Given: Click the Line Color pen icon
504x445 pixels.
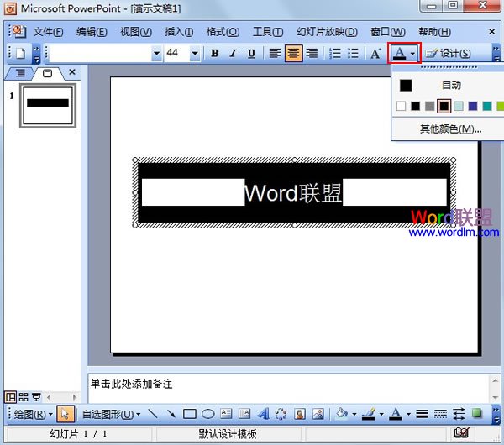Looking at the screenshot, I should [x=369, y=414].
